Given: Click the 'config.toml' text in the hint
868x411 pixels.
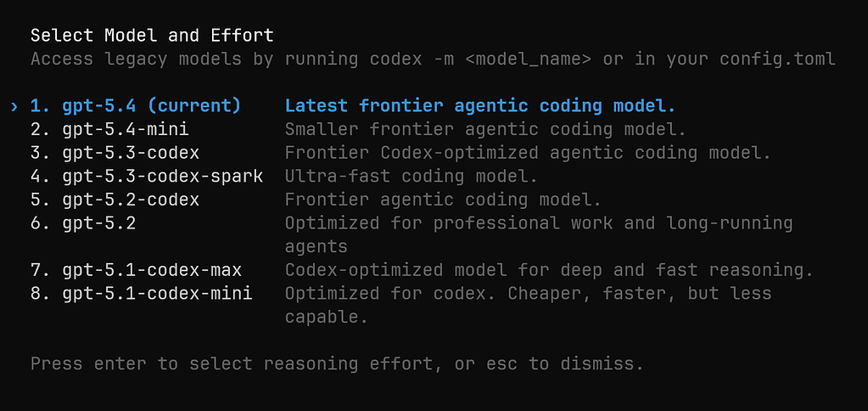Looking at the screenshot, I should tap(778, 59).
